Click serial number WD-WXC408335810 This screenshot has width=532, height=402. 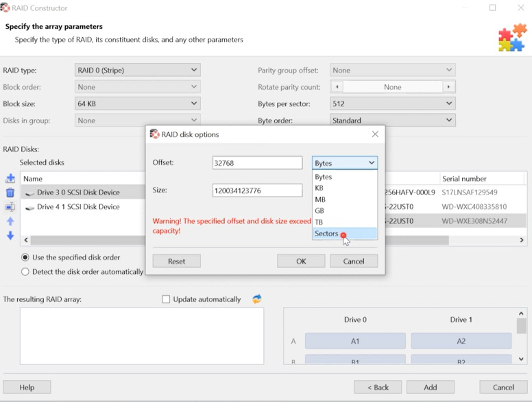[474, 207]
